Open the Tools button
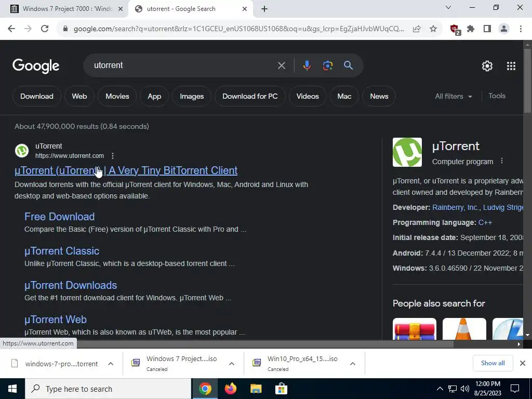Screen dimensions: 532x399 [x=497, y=96]
